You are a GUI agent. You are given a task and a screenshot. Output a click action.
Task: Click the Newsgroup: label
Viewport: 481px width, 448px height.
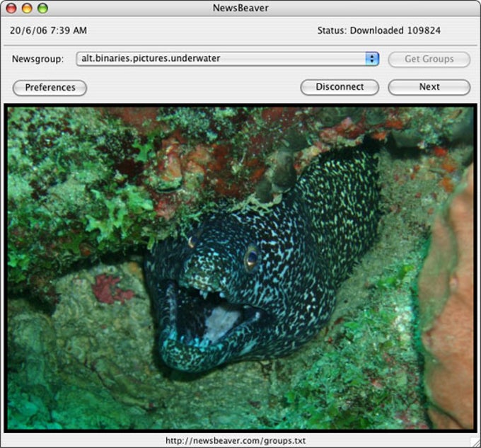tap(37, 59)
